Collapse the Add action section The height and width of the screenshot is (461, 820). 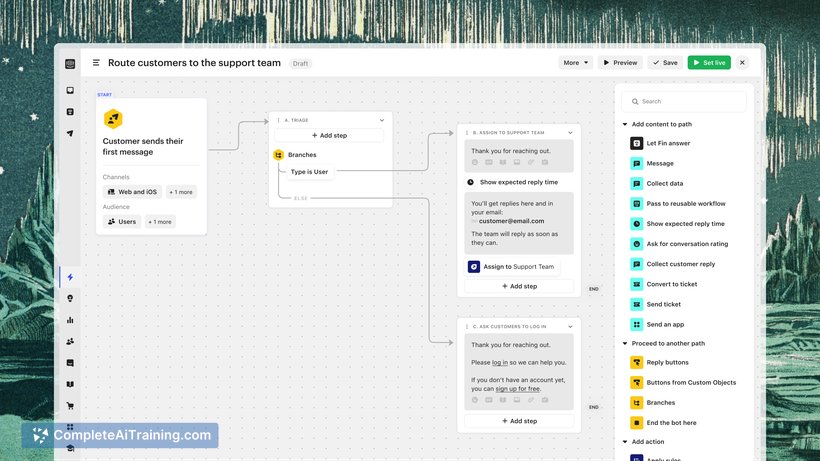625,442
